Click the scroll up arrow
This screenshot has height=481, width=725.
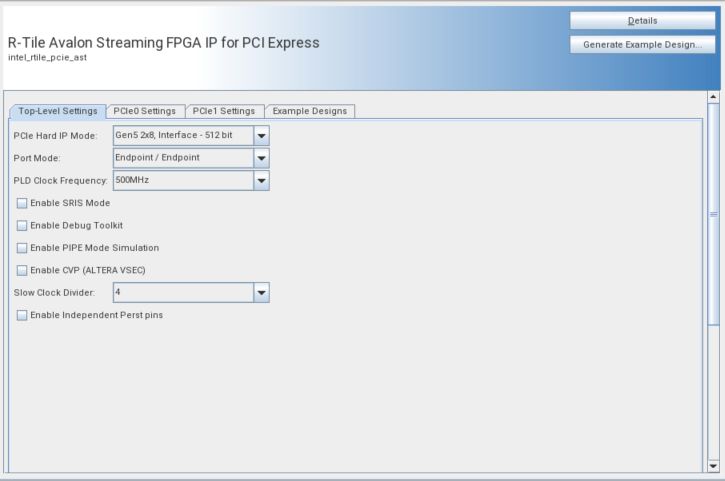(713, 97)
